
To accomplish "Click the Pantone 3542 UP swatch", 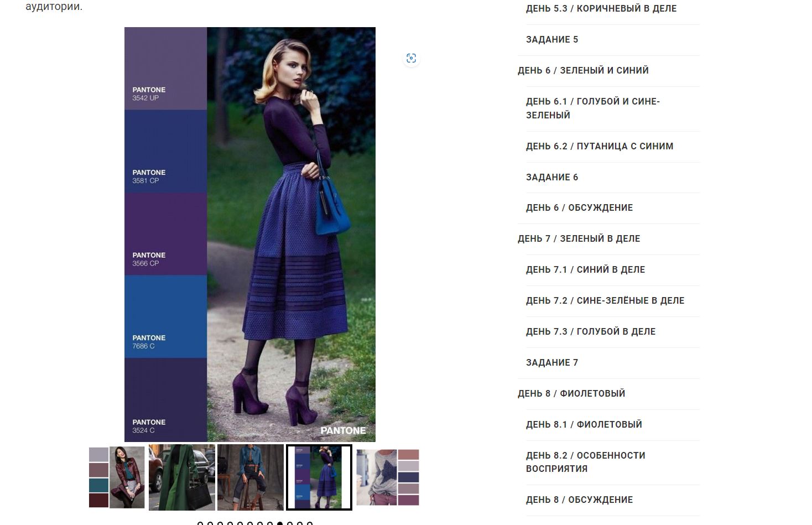I will (165, 69).
